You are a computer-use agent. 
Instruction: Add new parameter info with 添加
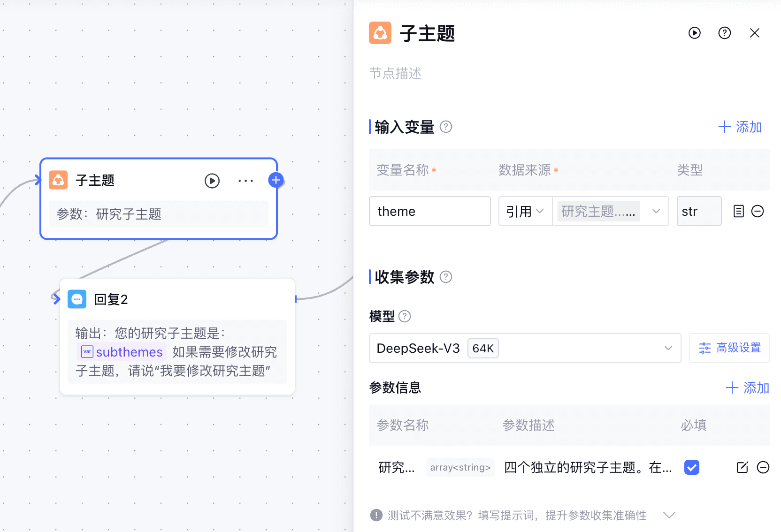(x=747, y=388)
